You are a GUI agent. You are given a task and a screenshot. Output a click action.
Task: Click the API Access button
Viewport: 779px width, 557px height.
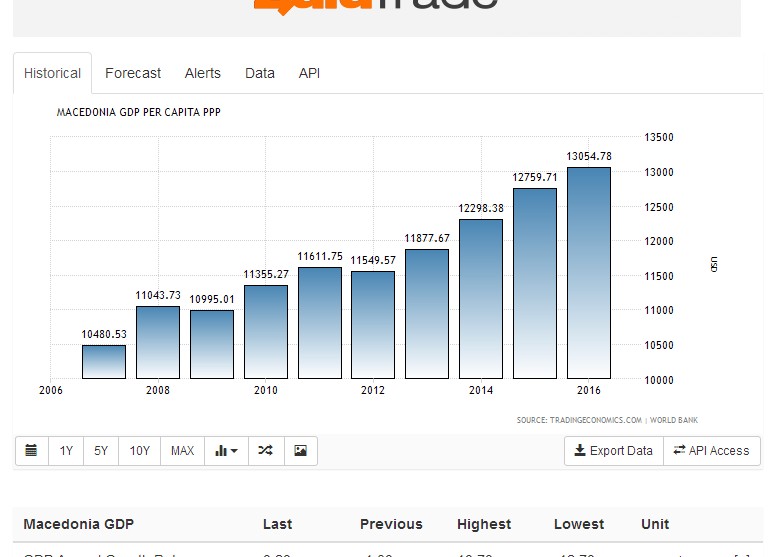(712, 451)
